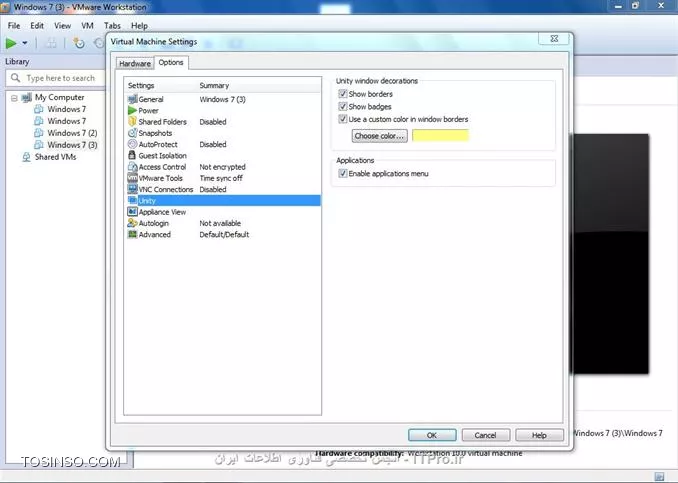
Task: Open the Tabs menu
Action: point(112,26)
